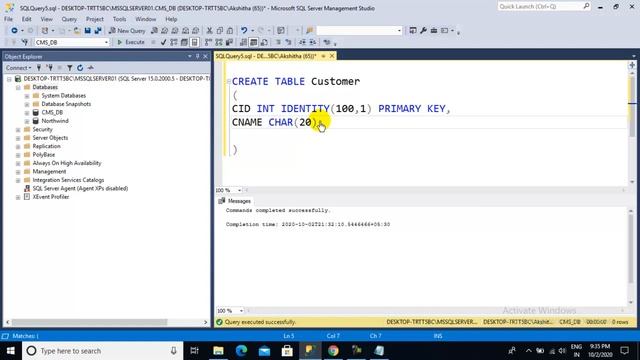Click the Navigate Backward circular arrow icon
Screen dimensions: 640x360
[x=14, y=31]
